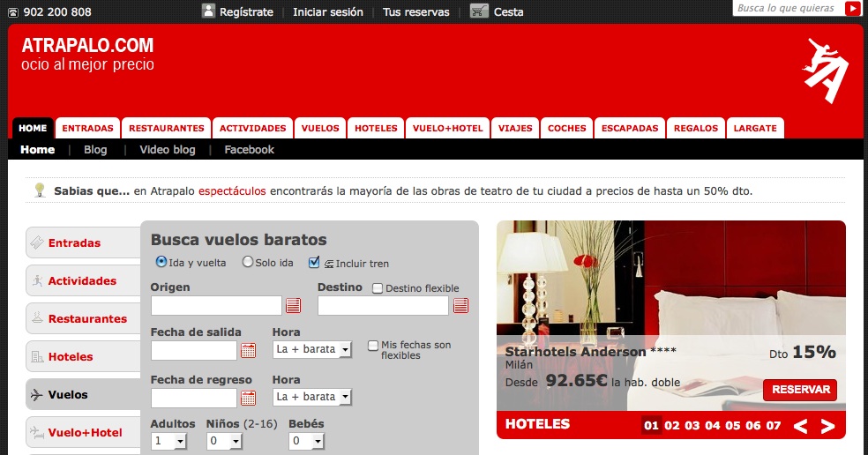Open the Blog submenu link
The width and height of the screenshot is (868, 455).
pos(95,149)
